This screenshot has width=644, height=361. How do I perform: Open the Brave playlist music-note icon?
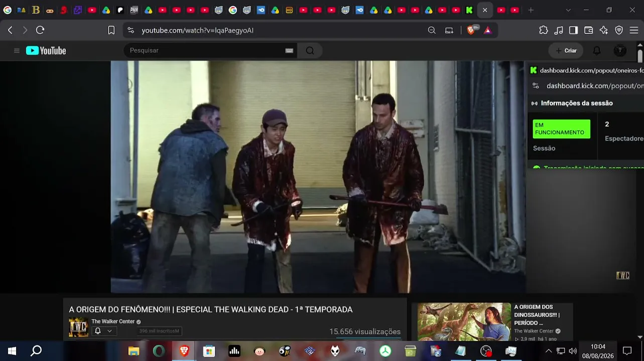pos(559,30)
